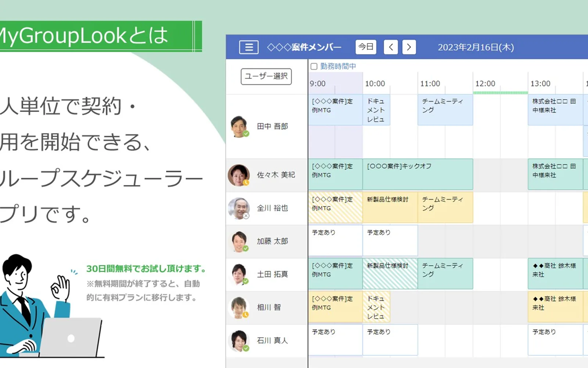This screenshot has width=588, height=368.
Task: Click 加藤 太郎's avatar photo
Action: point(240,241)
